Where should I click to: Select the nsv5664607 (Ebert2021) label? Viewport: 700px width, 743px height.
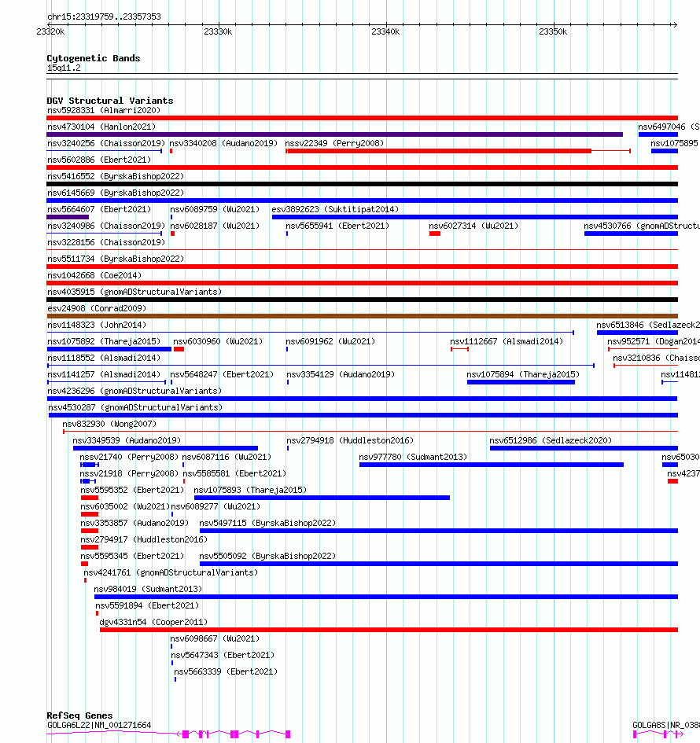[99, 209]
